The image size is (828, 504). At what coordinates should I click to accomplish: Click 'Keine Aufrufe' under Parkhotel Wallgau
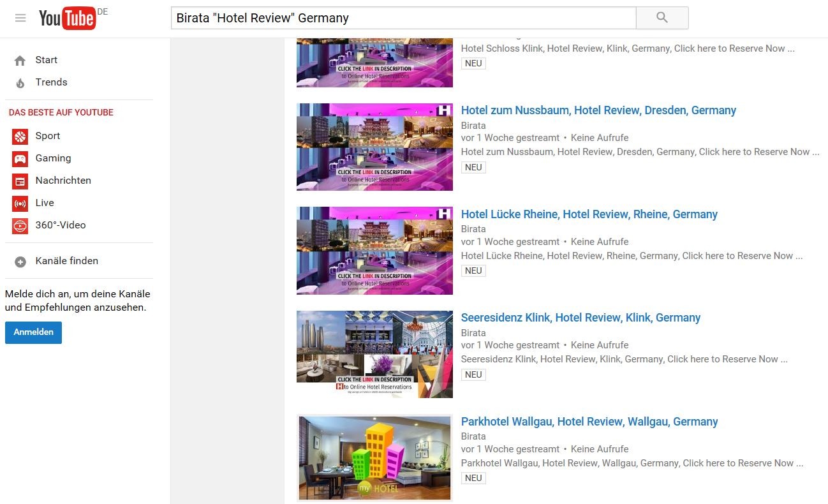600,449
